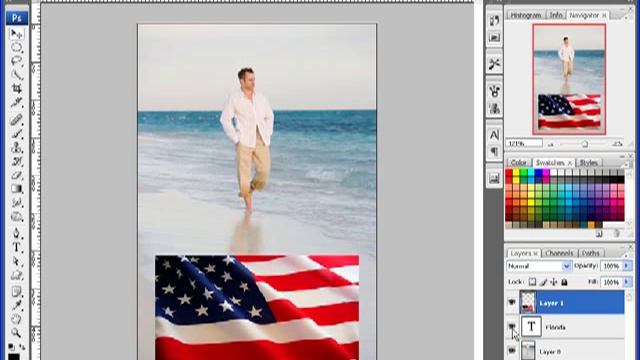Hide Layer 1 using its eye icon
This screenshot has width=640, height=360.
pyautogui.click(x=512, y=302)
